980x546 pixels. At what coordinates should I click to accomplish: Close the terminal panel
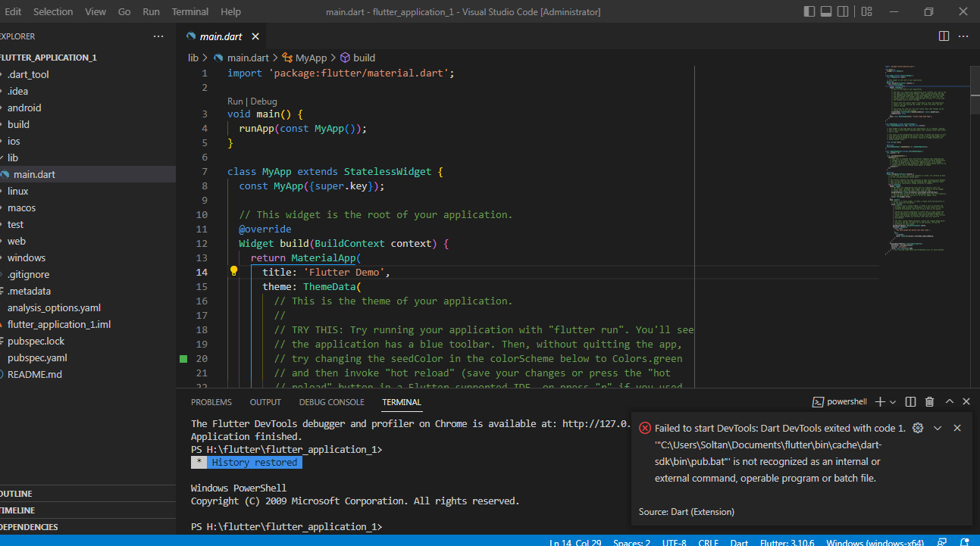(x=966, y=401)
